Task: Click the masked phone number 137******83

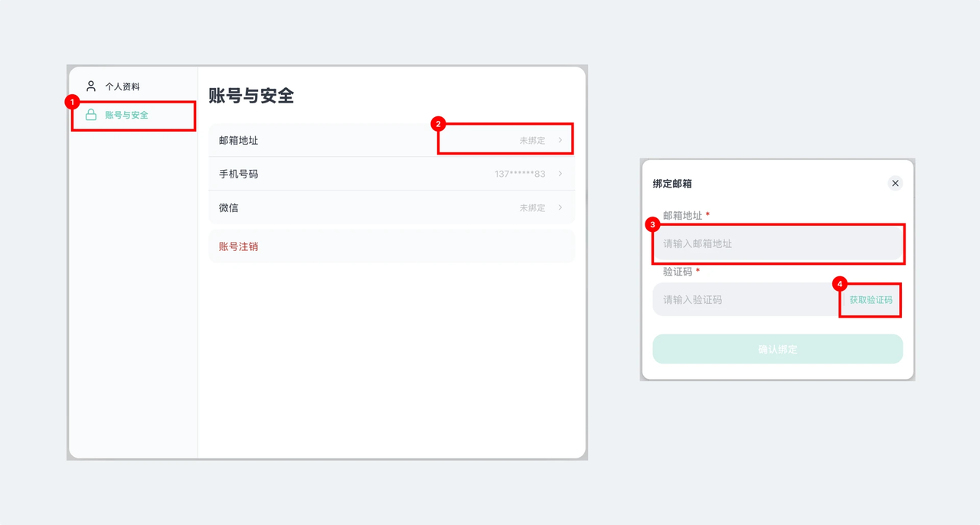Action: pos(520,174)
